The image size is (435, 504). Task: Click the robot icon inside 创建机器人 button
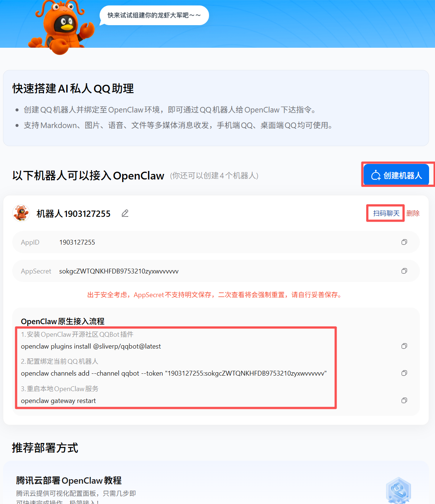[375, 174]
